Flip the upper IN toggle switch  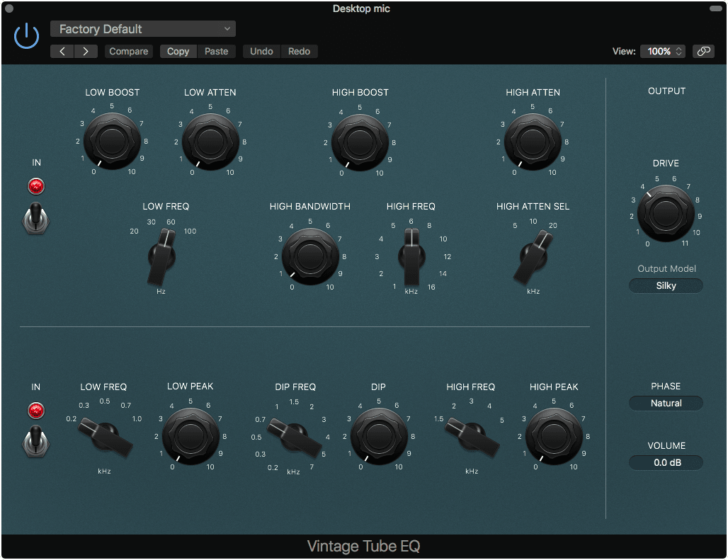point(35,219)
